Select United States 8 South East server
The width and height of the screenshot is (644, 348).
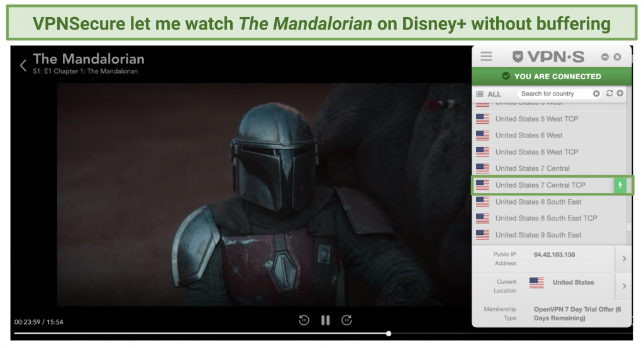point(550,202)
